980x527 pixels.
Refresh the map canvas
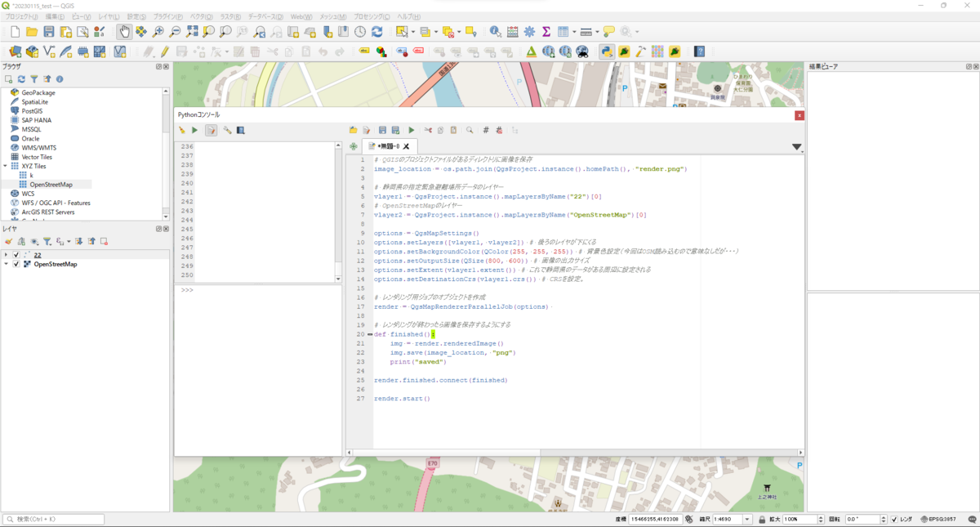[x=377, y=32]
